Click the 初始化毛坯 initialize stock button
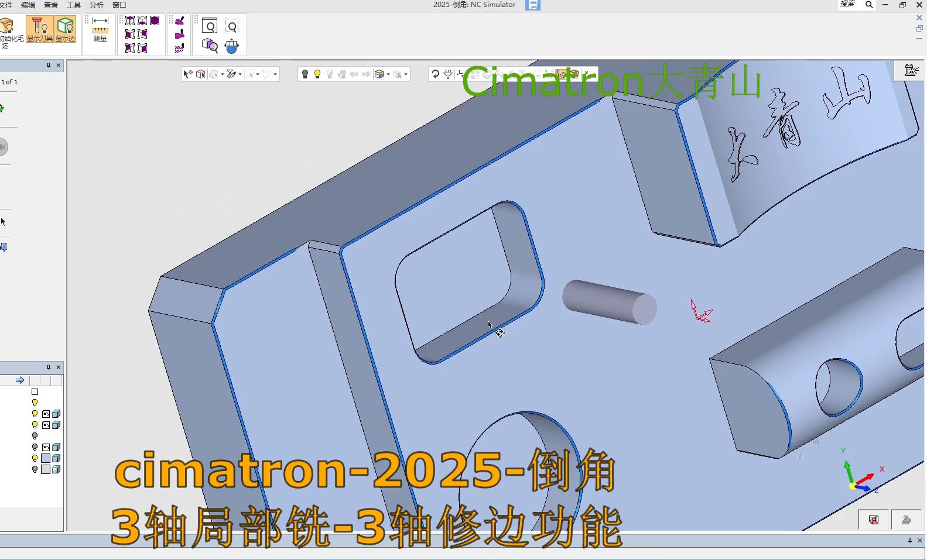The width and height of the screenshot is (927, 560). [8, 29]
